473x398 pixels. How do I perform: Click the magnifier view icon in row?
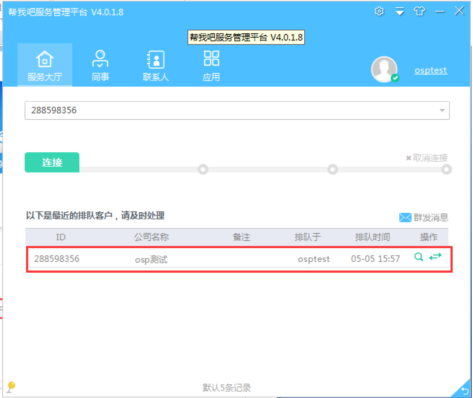coord(419,257)
